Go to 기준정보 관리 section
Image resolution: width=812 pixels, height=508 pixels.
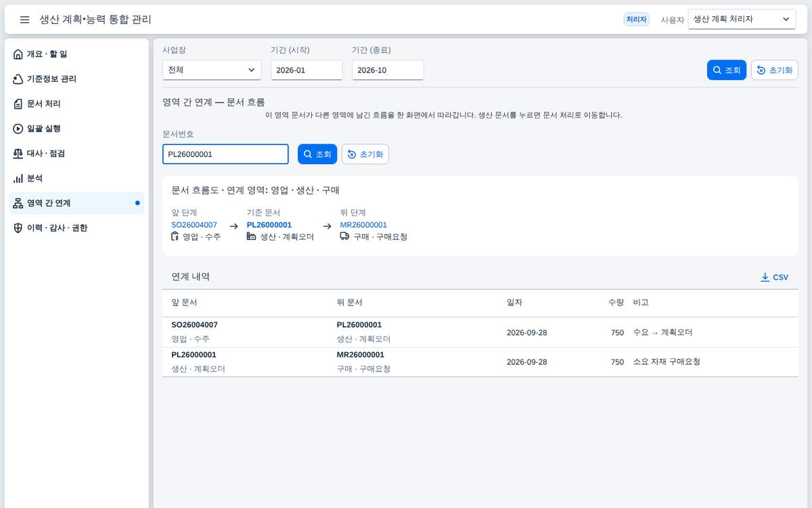(76, 79)
